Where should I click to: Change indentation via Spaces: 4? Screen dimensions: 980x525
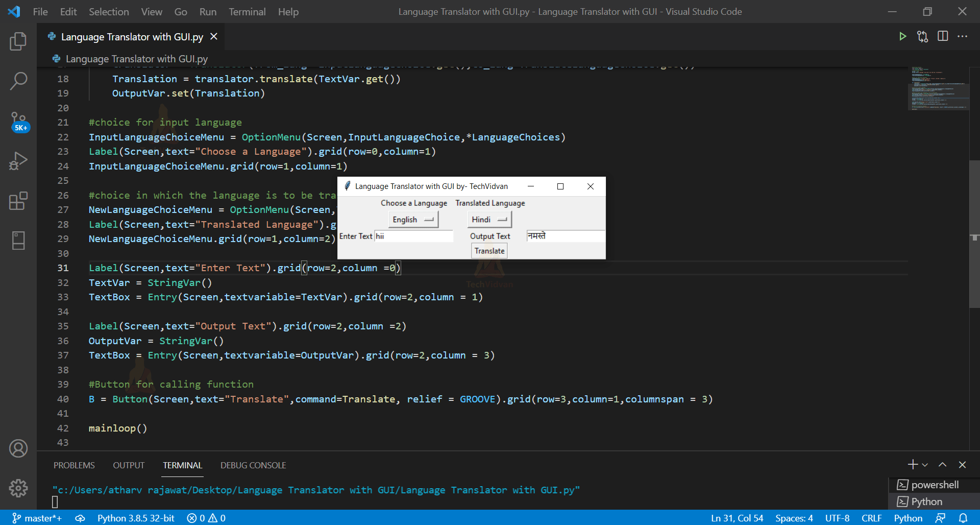tap(794, 518)
